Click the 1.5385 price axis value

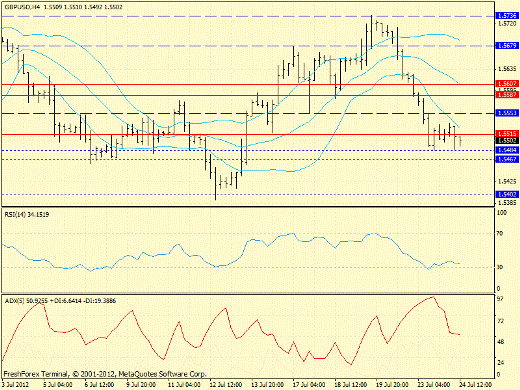point(507,202)
